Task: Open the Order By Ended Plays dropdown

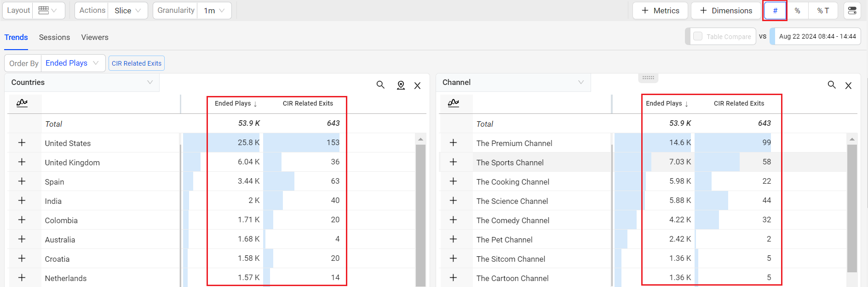Action: click(x=73, y=63)
